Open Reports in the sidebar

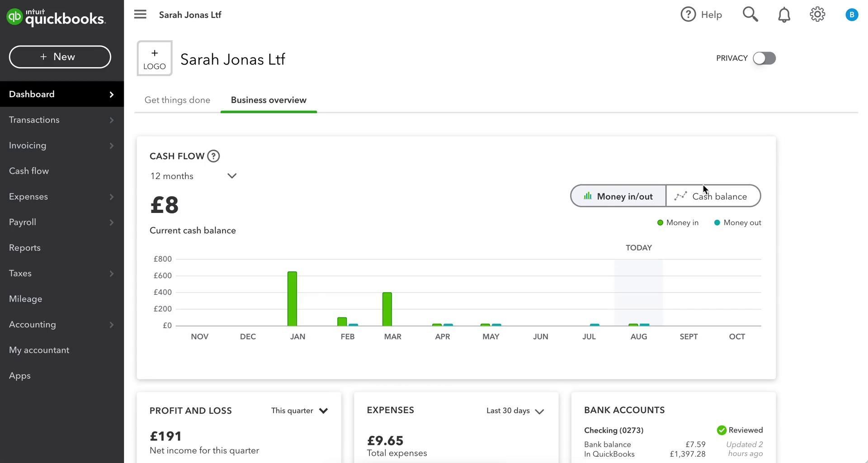[25, 248]
